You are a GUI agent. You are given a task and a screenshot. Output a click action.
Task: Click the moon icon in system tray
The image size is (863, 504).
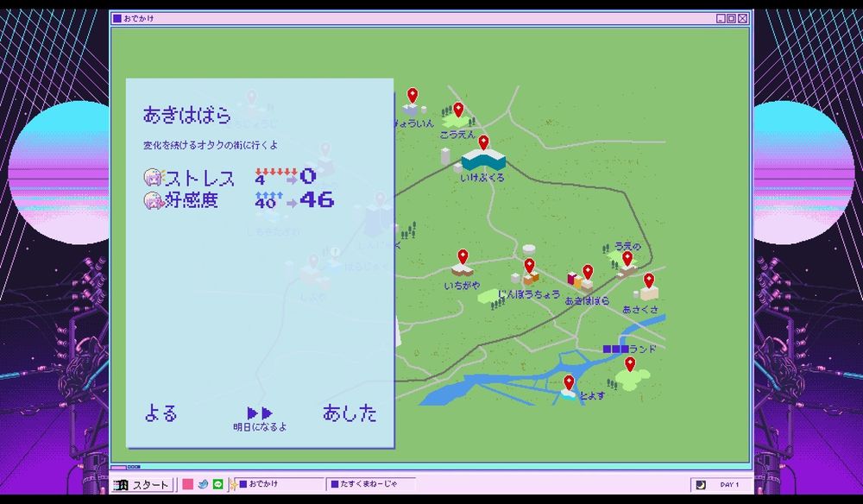[x=701, y=485]
